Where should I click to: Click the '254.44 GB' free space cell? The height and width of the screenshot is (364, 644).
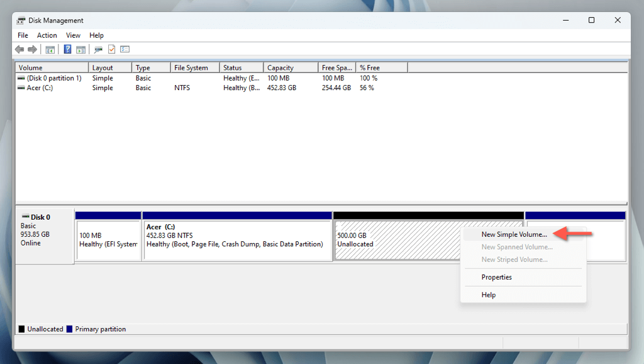(336, 88)
